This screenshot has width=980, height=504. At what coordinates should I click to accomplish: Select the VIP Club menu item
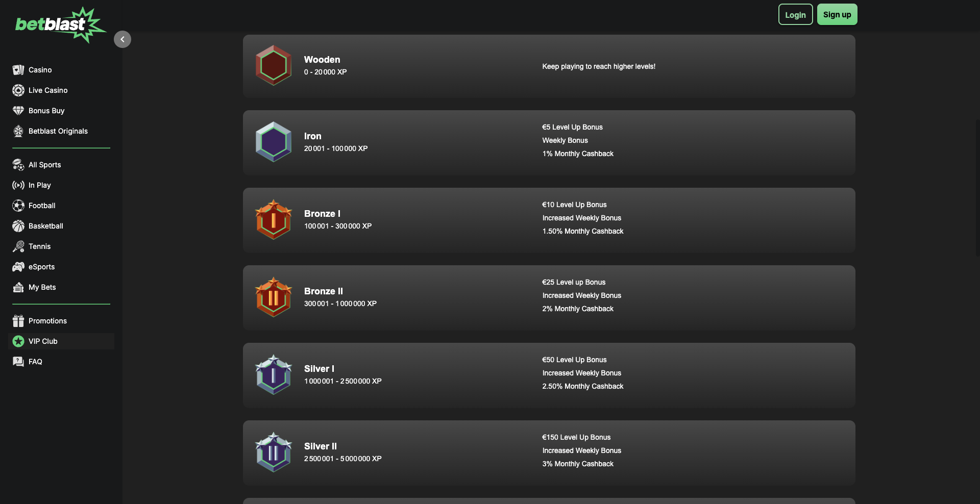(x=43, y=341)
